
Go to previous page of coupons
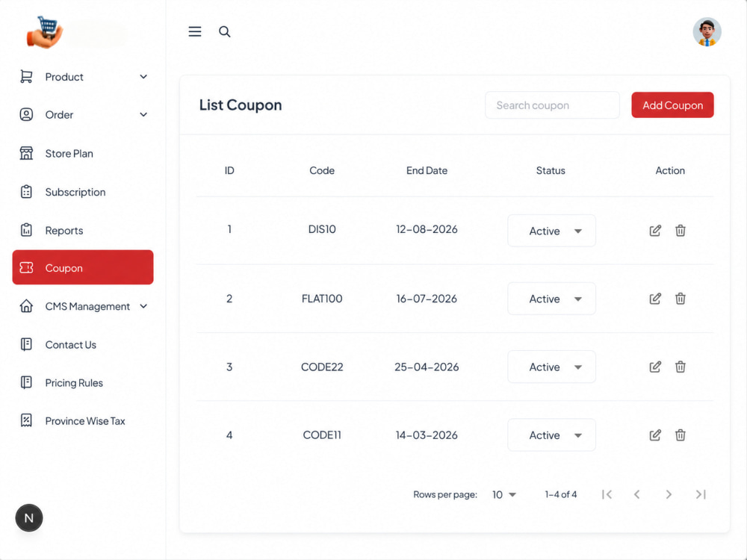pos(637,494)
